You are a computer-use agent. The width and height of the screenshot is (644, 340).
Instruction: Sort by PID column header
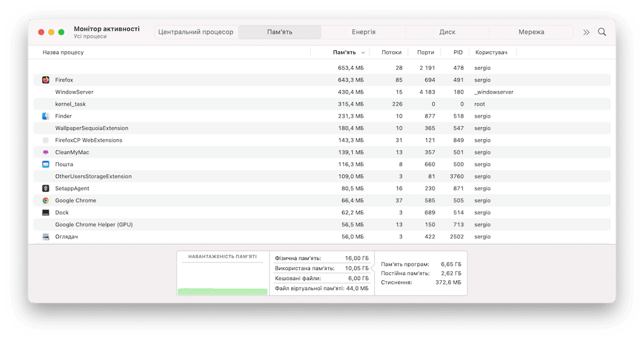[458, 52]
